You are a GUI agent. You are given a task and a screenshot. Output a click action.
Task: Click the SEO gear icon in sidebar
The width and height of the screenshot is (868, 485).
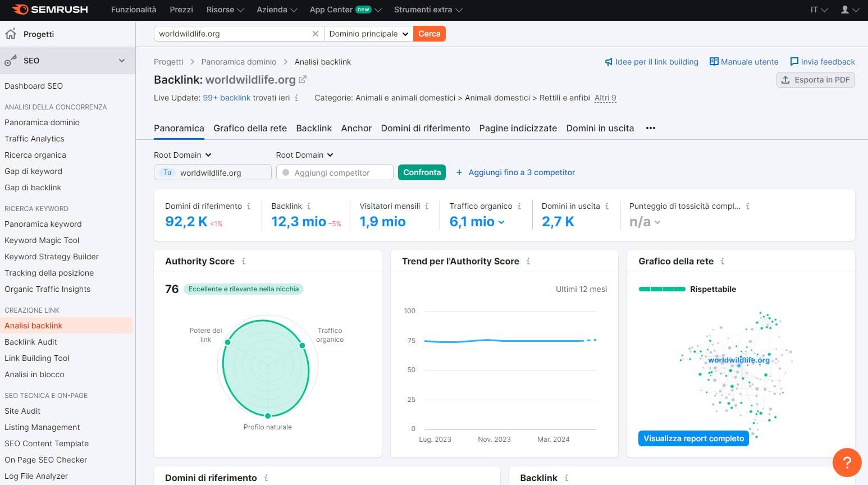pos(11,61)
